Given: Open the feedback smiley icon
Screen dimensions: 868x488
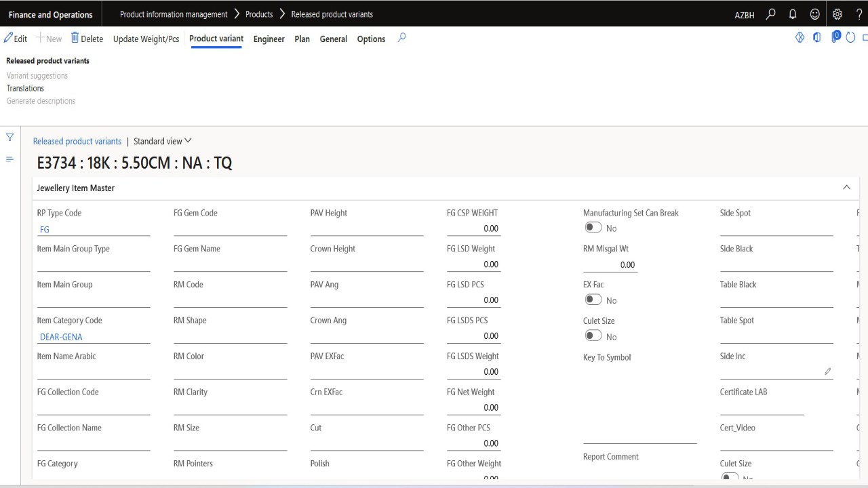Looking at the screenshot, I should [815, 14].
